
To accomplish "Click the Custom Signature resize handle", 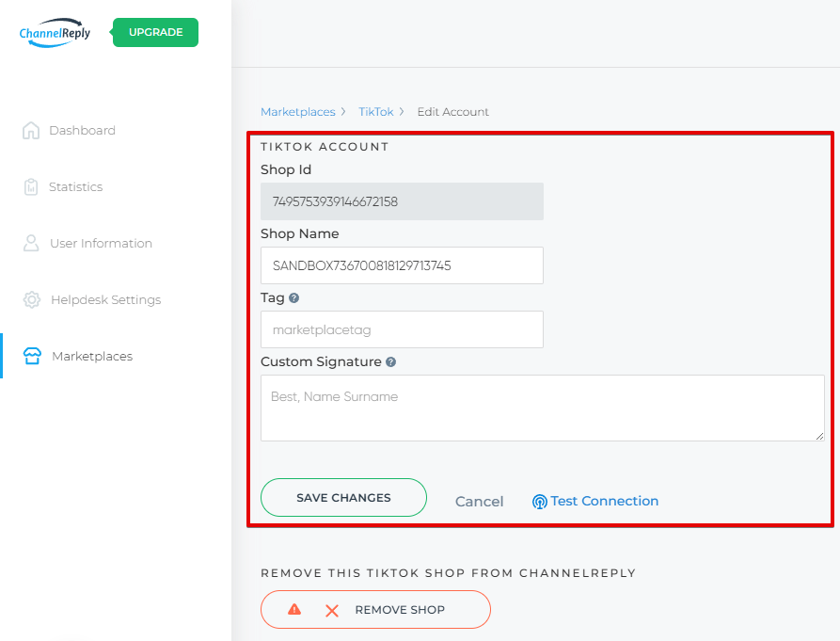I will (x=819, y=436).
